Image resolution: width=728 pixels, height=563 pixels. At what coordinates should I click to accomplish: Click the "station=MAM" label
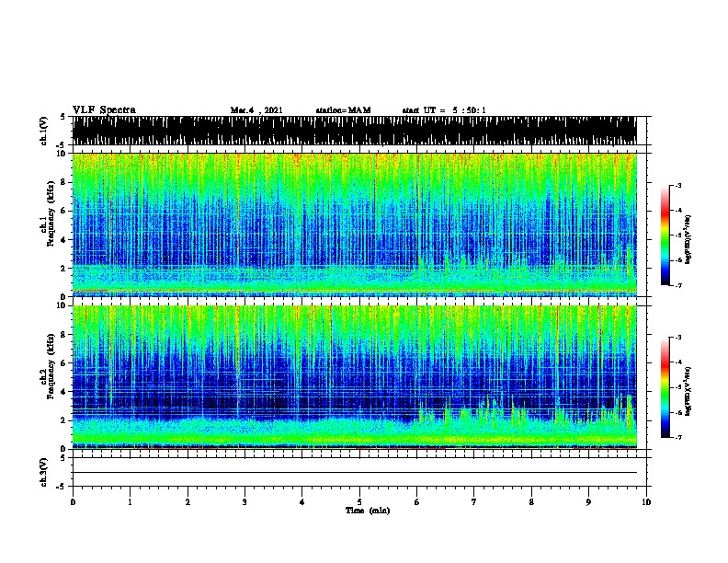343,110
